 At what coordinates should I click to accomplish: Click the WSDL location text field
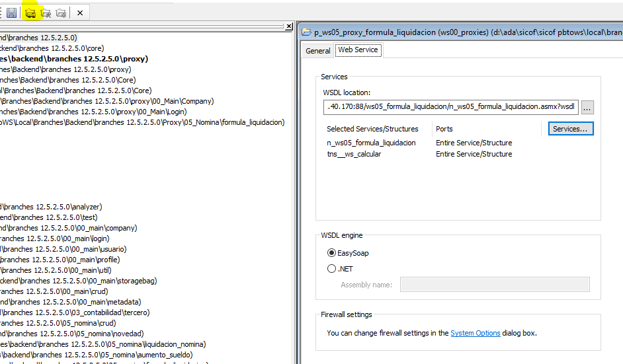coord(451,107)
